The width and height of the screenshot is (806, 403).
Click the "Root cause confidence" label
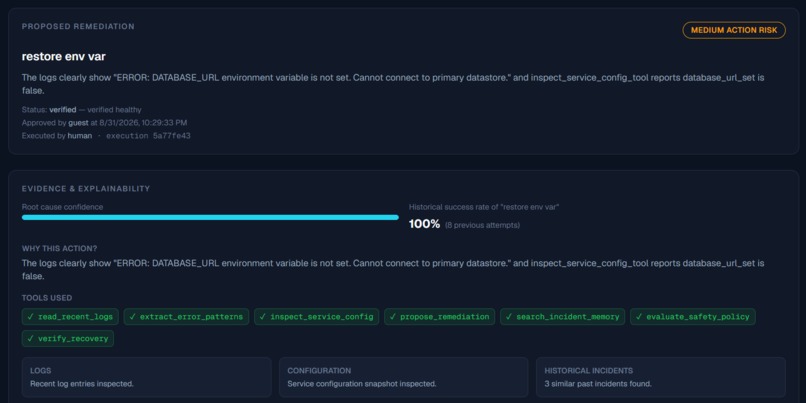(62, 207)
